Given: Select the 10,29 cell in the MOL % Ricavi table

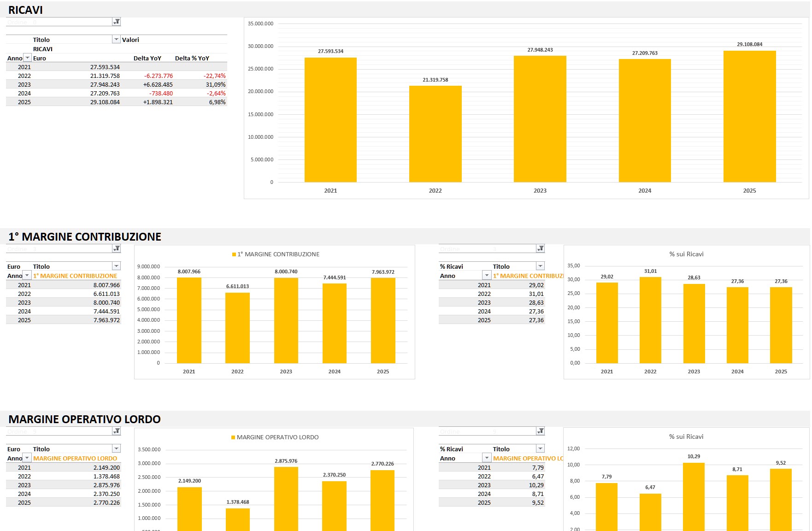Looking at the screenshot, I should (536, 485).
